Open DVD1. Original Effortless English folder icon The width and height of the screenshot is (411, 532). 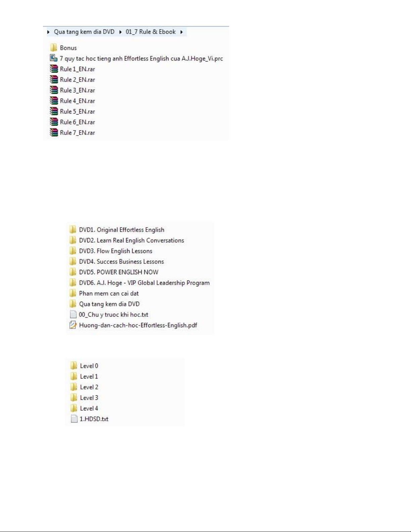(x=73, y=230)
